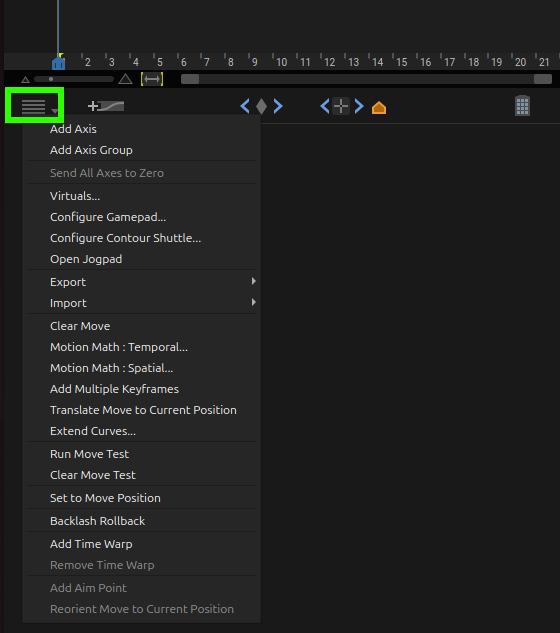The width and height of the screenshot is (560, 633).
Task: Click the large zoom-in triangle
Action: tap(125, 78)
